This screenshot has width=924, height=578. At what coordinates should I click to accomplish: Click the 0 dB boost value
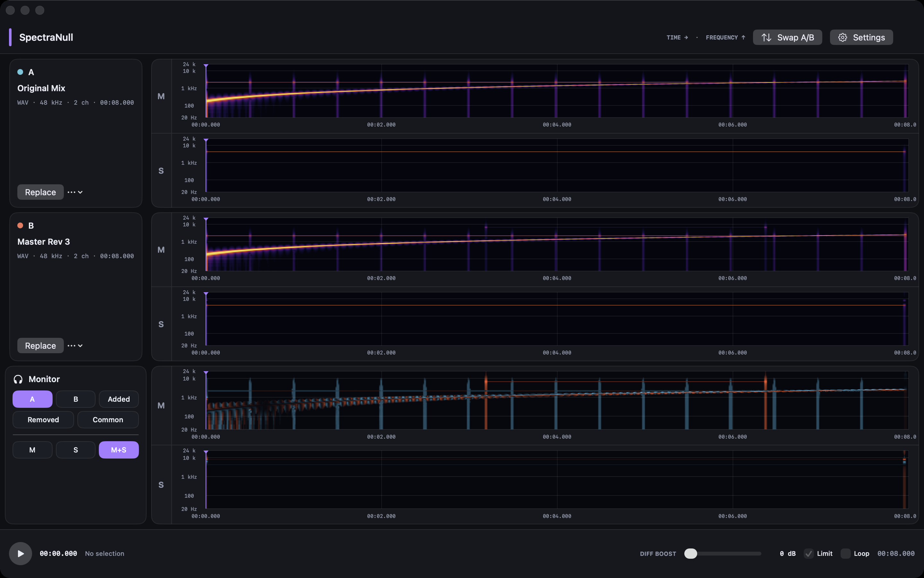click(788, 554)
